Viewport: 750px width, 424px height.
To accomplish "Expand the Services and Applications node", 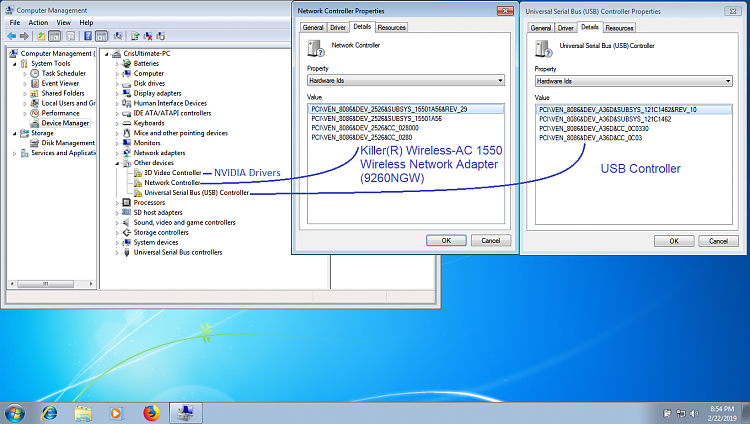I will (x=14, y=153).
